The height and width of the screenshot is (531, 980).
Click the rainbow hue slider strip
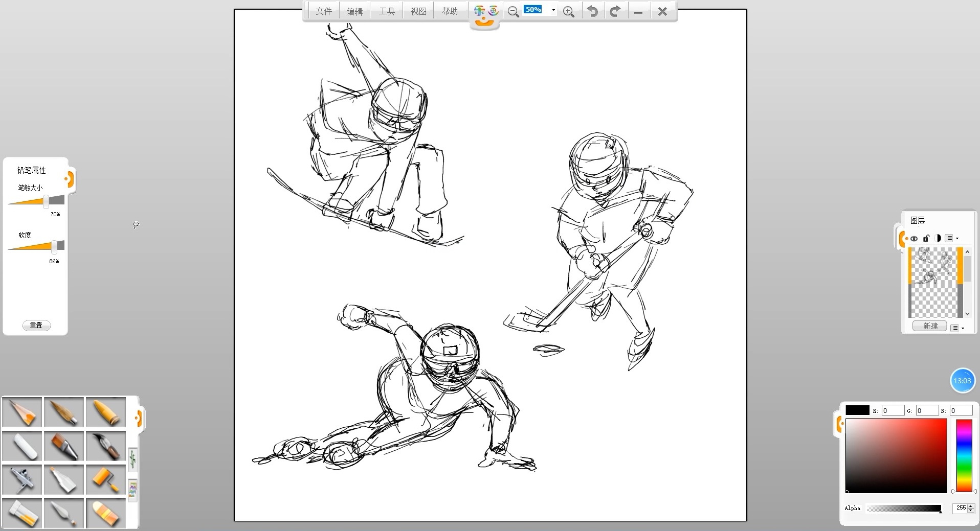(x=964, y=455)
